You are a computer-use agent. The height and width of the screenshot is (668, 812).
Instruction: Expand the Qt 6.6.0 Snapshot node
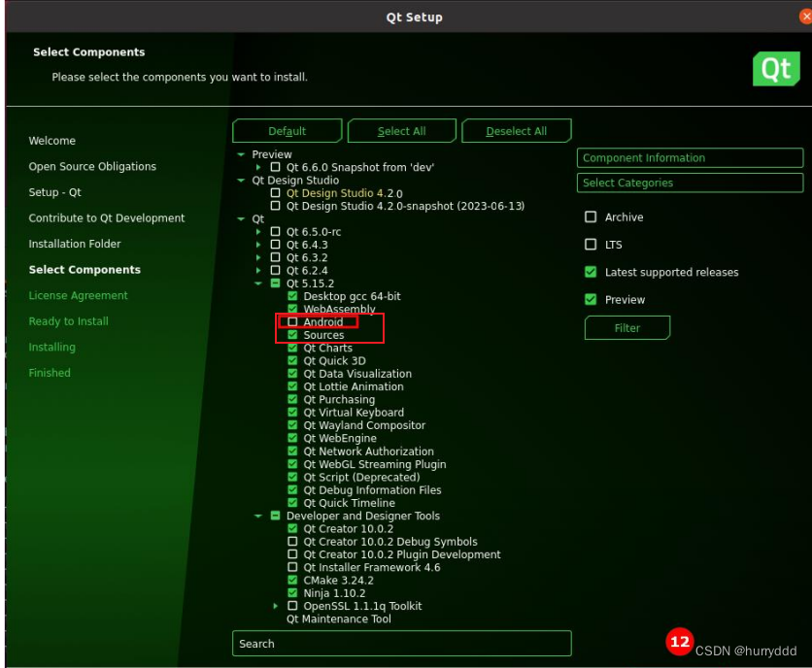pos(258,167)
